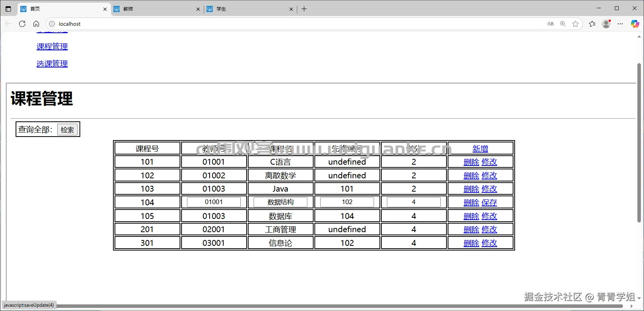Select teacher number cell 02001
This screenshot has height=311, width=644.
[214, 229]
